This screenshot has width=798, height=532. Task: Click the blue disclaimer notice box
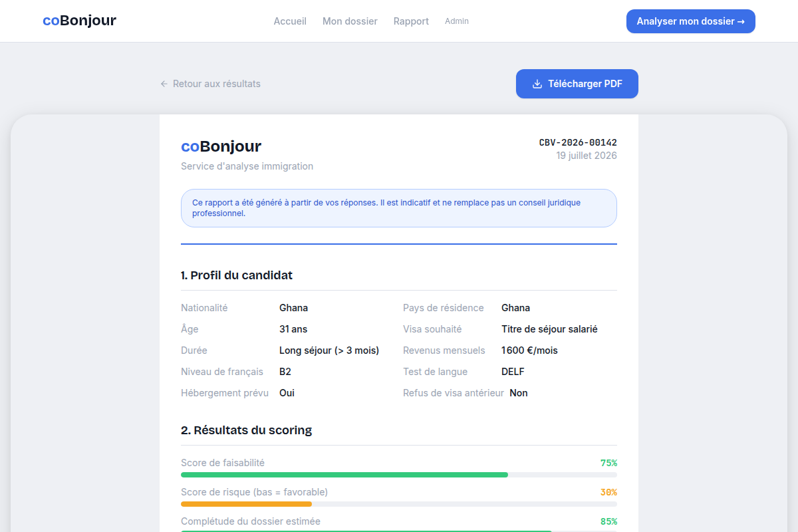pos(399,208)
